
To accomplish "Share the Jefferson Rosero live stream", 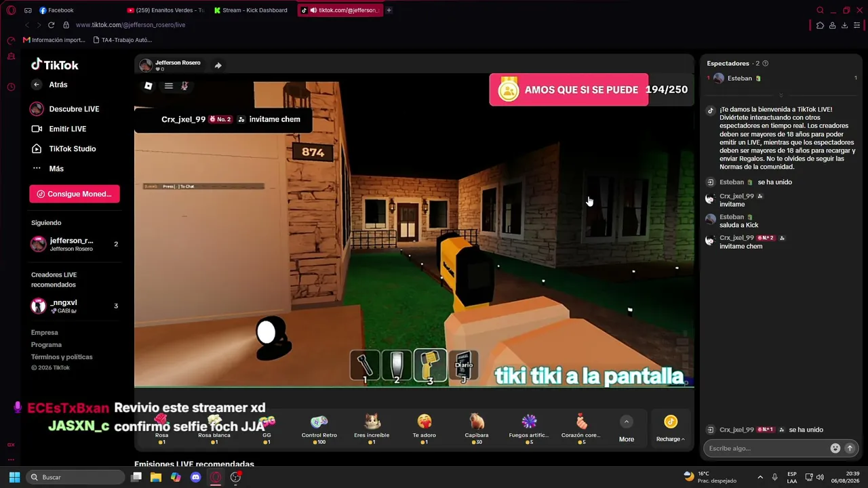I will pyautogui.click(x=218, y=66).
